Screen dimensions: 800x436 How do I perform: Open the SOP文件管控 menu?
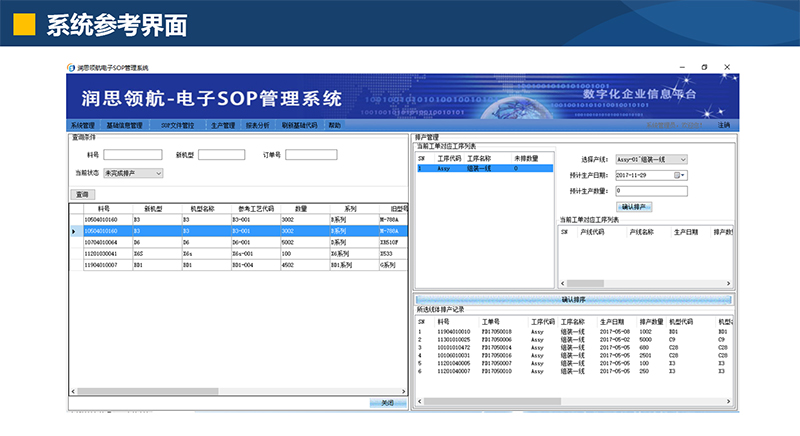coord(178,125)
